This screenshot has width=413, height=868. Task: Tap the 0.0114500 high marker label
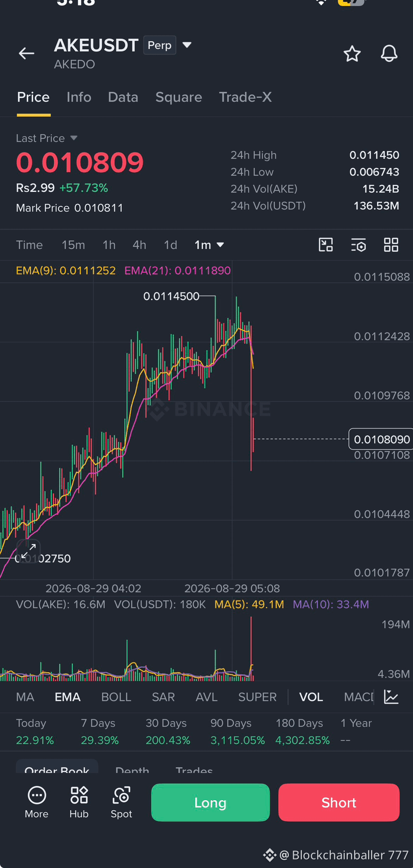point(171,296)
